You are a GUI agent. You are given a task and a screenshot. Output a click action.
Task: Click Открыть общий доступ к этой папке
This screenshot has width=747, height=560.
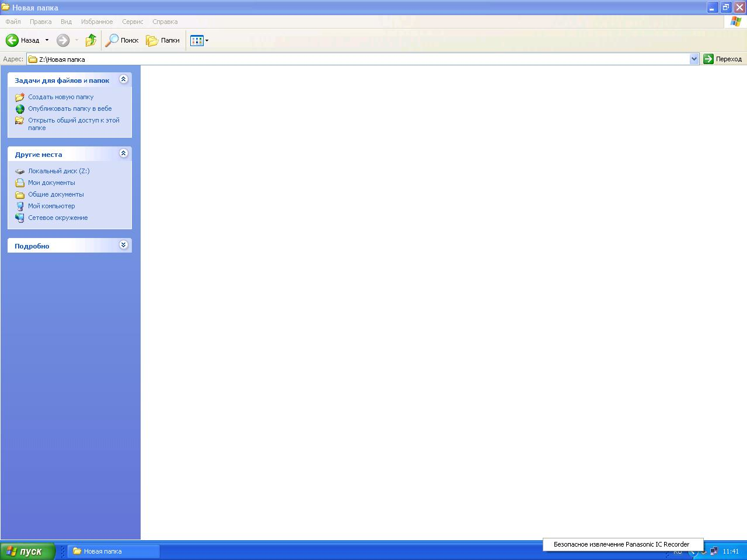point(74,124)
